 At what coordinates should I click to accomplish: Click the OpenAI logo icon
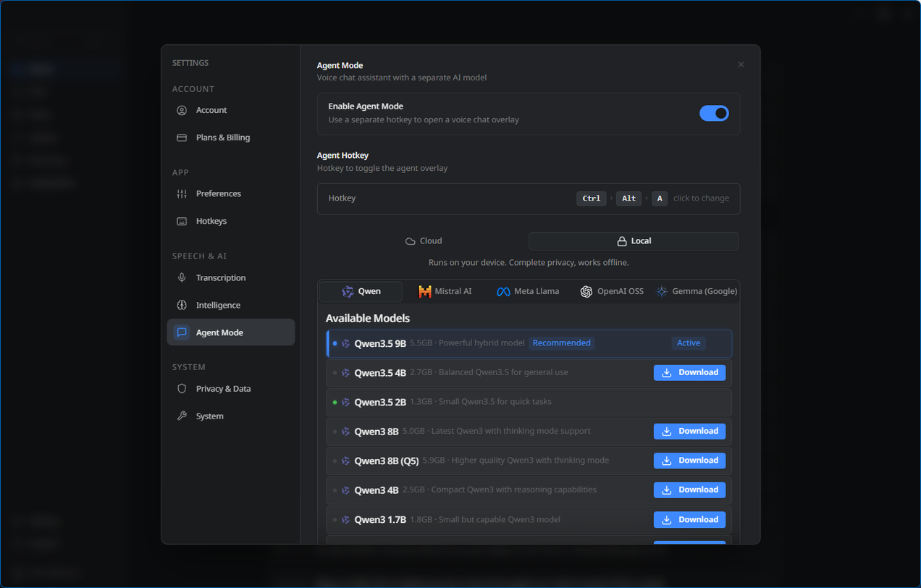tap(586, 291)
